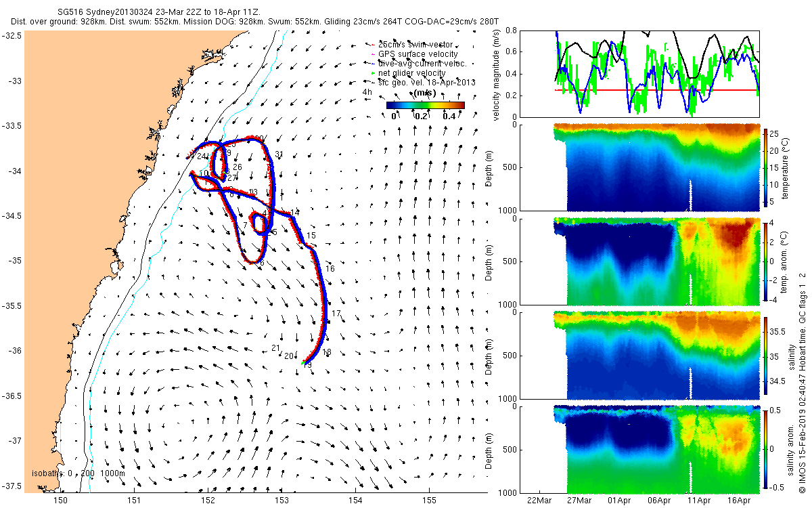Click latitude tick '-34.5' on map
The width and height of the screenshot is (812, 508).
[12, 216]
